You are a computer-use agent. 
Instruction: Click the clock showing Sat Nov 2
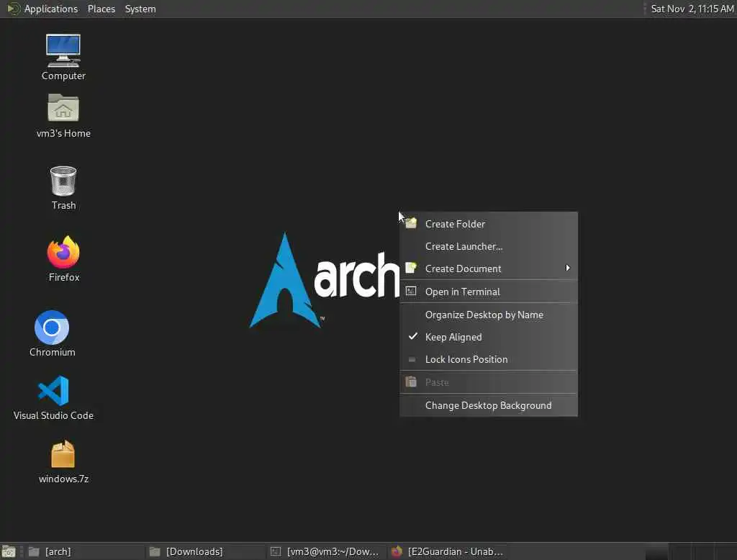(x=692, y=9)
